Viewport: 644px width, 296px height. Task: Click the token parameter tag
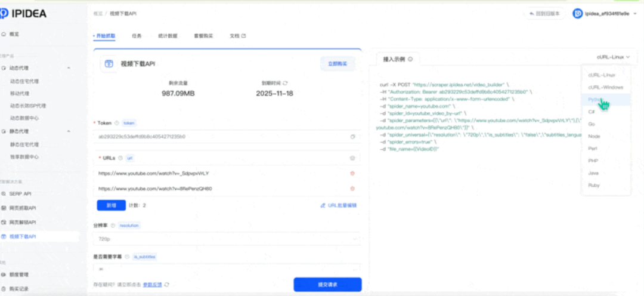click(x=129, y=123)
